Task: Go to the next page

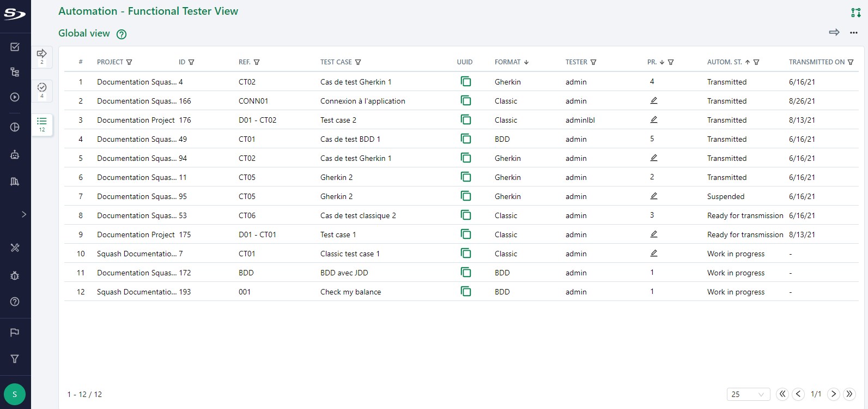Action: (x=833, y=394)
